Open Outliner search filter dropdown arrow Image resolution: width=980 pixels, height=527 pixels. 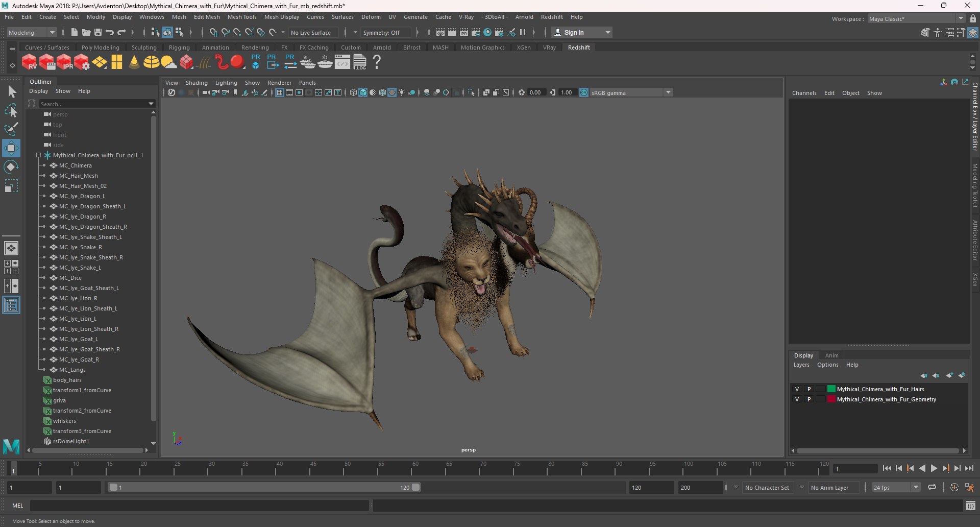point(151,104)
